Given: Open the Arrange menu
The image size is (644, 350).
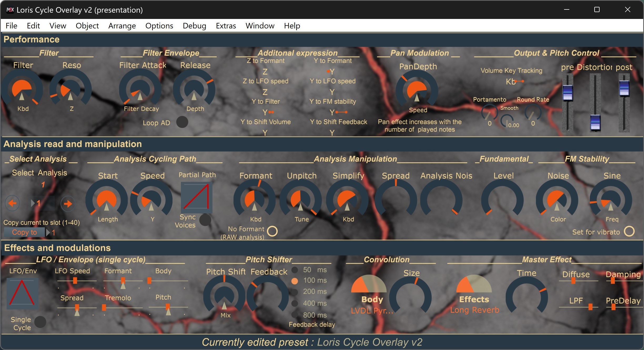Looking at the screenshot, I should tap(122, 26).
